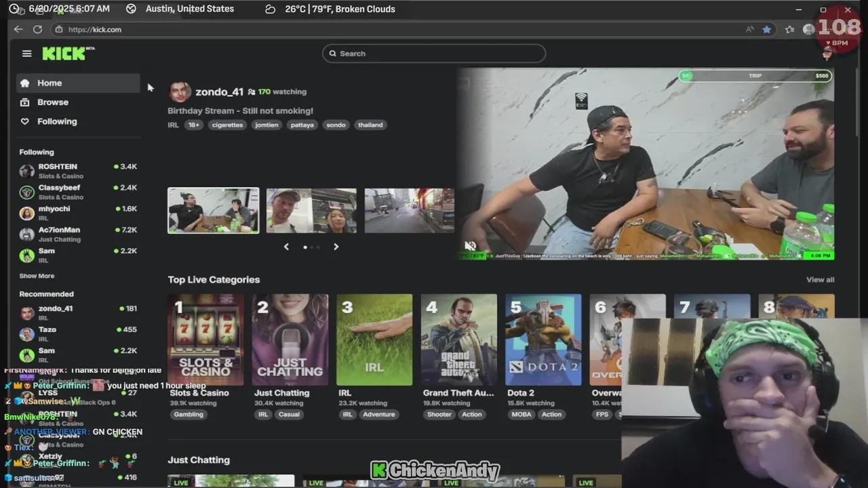Viewport: 868px width, 488px height.
Task: Click Dota 2 title text below card
Action: [x=521, y=393]
